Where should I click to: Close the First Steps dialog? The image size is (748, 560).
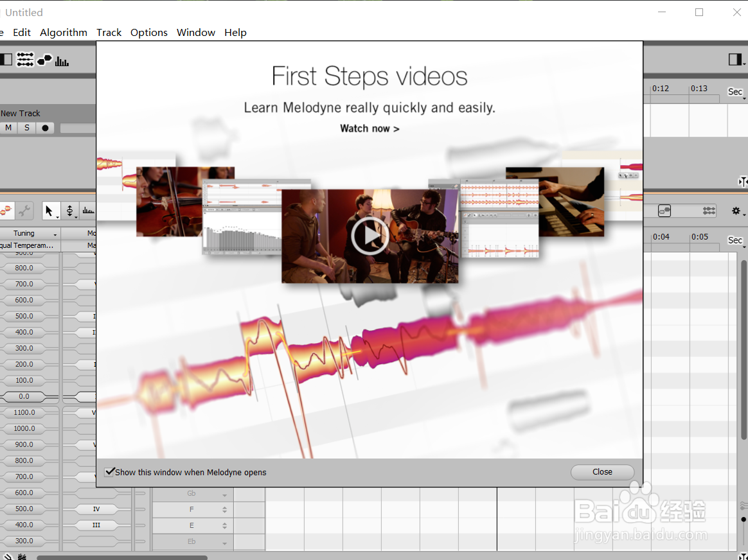(603, 472)
